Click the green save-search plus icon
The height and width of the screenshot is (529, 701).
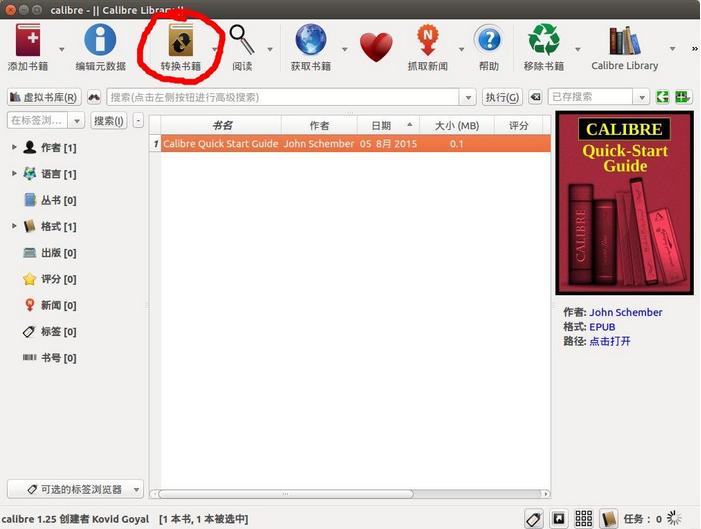pyautogui.click(x=683, y=97)
